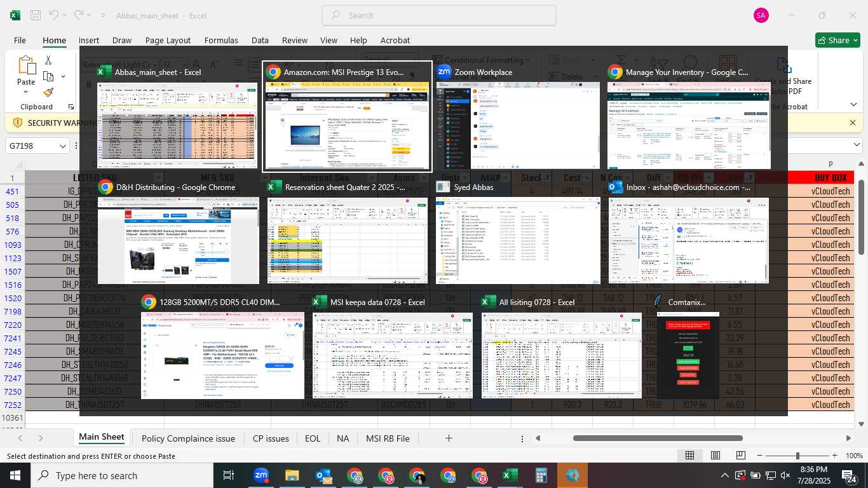Open the Windows Start menu

point(15,475)
